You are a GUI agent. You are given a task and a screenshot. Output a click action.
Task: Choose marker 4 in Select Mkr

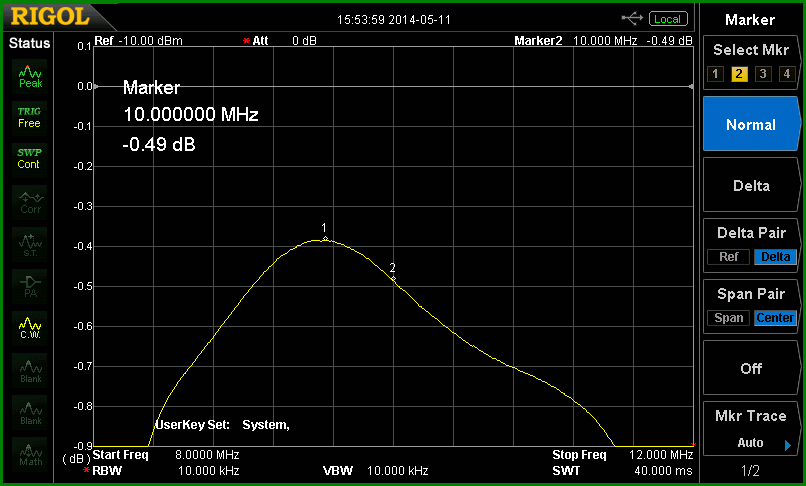pos(786,74)
